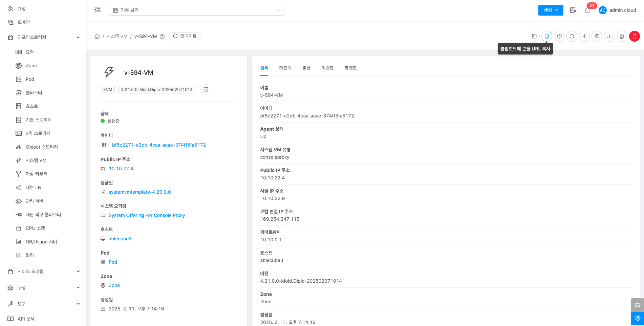Click the reboot system VM icon
The width and height of the screenshot is (644, 326).
point(572,36)
